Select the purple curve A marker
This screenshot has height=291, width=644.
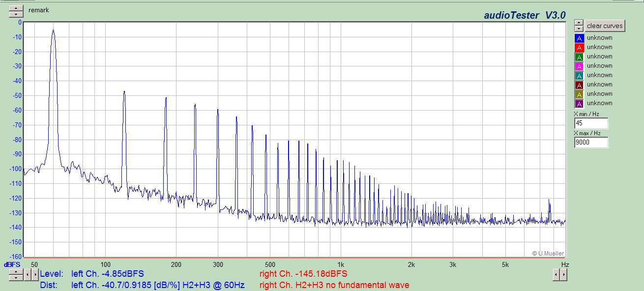click(x=579, y=103)
